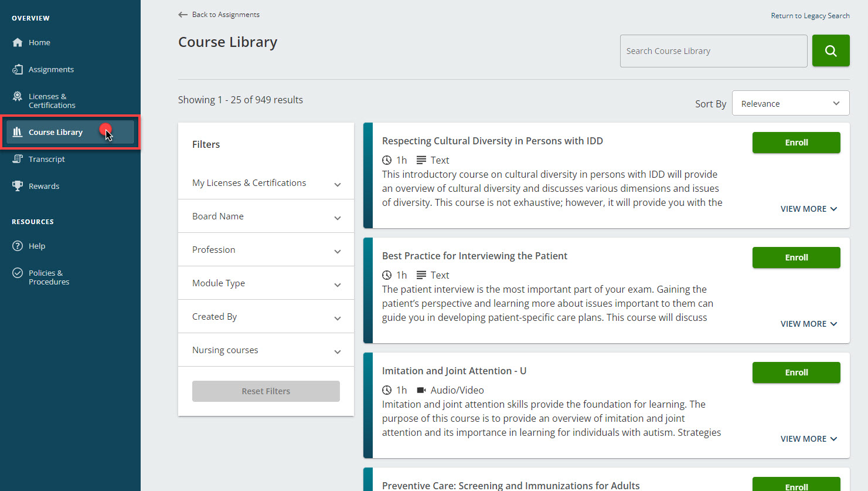868x491 pixels.
Task: View Rewards from the sidebar
Action: tap(45, 186)
